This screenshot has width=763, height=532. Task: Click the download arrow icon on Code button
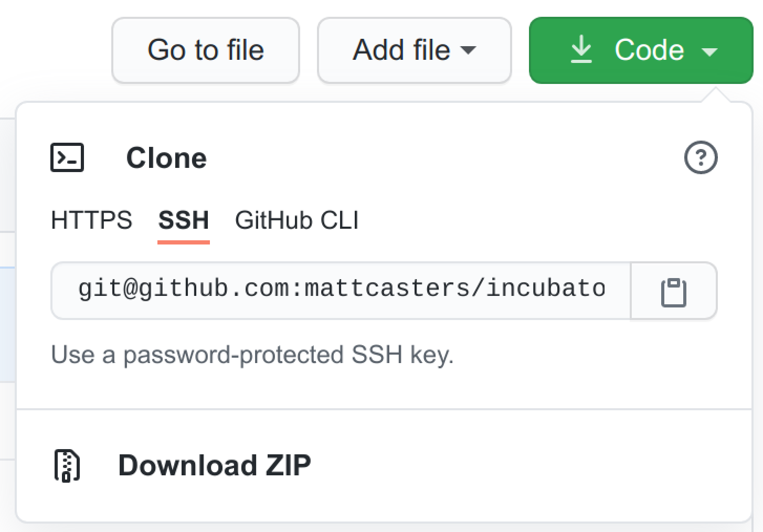[x=581, y=50]
